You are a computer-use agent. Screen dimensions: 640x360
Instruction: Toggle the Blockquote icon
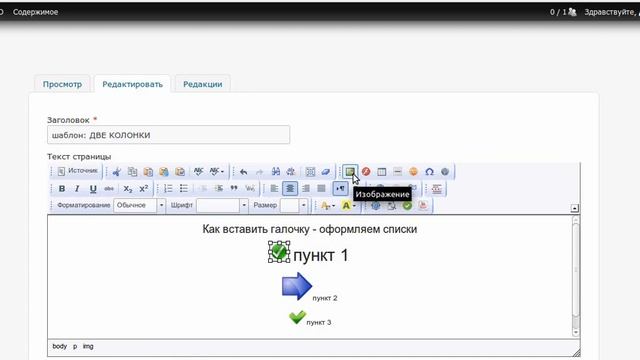pos(234,189)
